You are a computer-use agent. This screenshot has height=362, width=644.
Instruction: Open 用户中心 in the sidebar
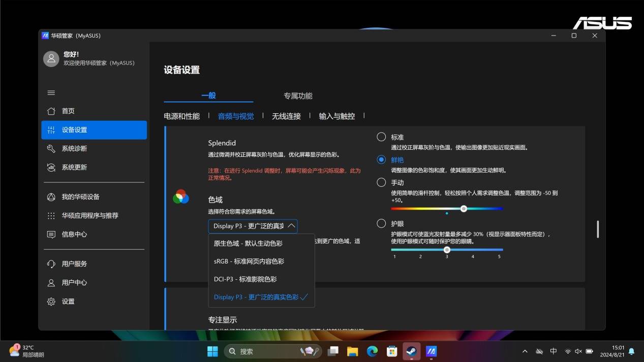point(74,283)
